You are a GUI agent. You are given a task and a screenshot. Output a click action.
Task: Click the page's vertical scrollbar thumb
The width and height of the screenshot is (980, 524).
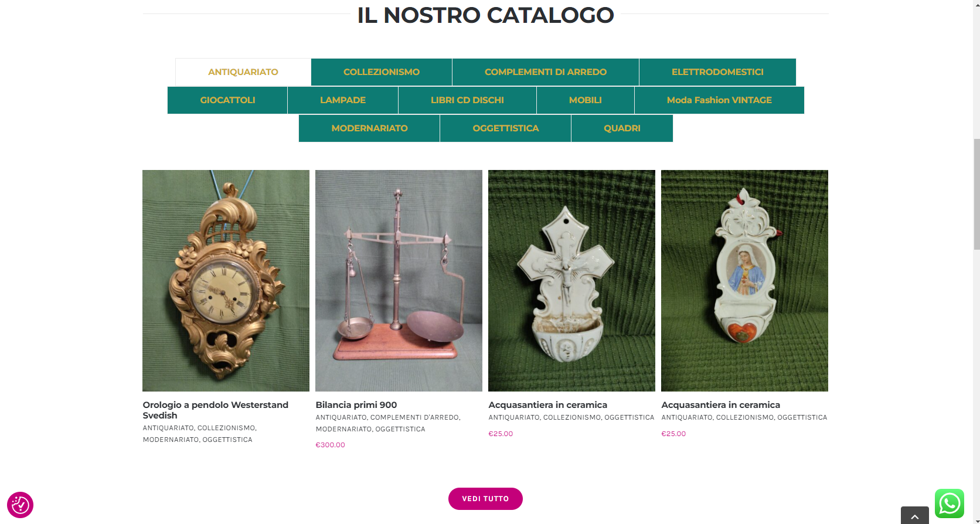(976, 195)
